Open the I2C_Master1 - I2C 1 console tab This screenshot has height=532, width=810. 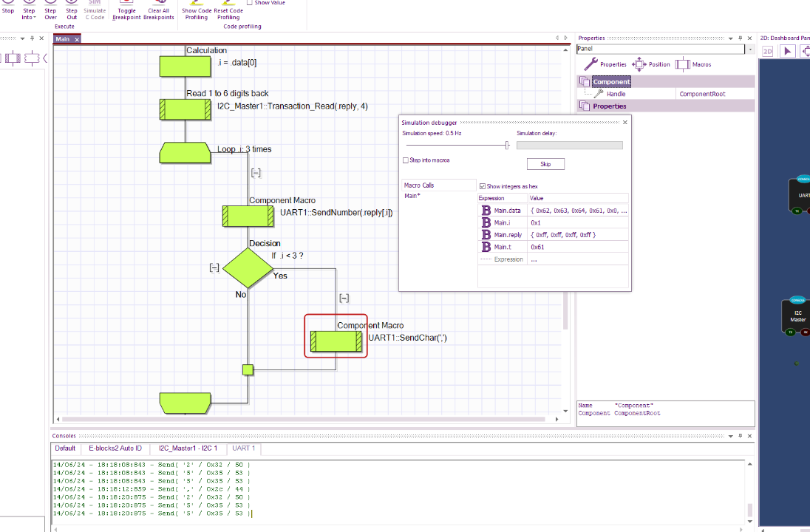tap(188, 449)
